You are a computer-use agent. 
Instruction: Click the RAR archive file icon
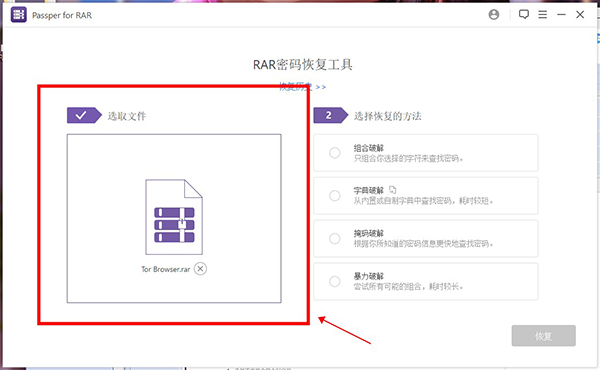click(174, 217)
